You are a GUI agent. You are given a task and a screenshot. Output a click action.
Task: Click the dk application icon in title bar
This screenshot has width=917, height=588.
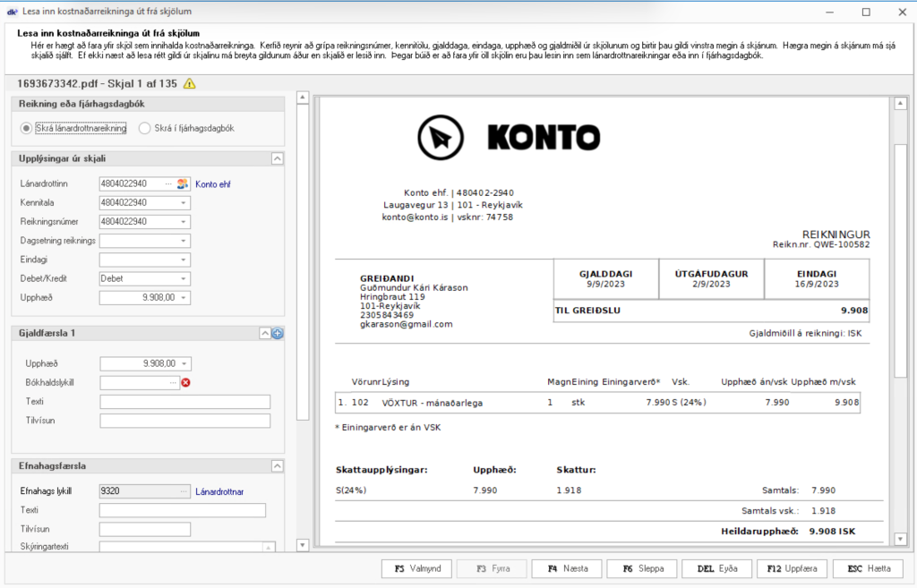(x=12, y=12)
